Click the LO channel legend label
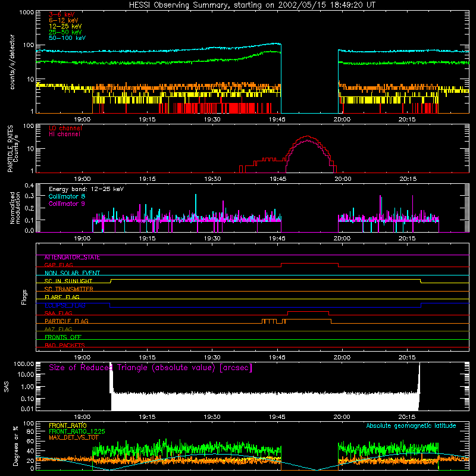 (x=65, y=128)
